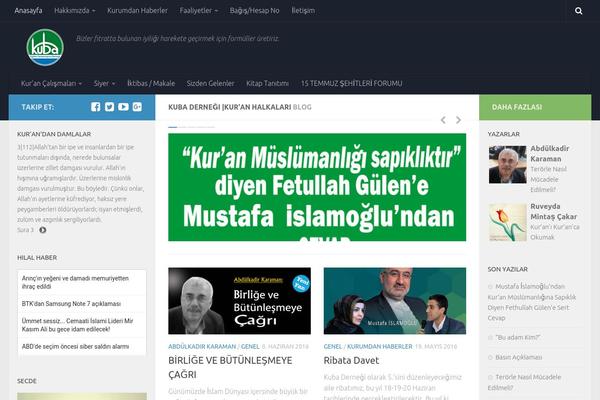Click the YAZARLAR heading
The width and height of the screenshot is (600, 400).
pyautogui.click(x=504, y=134)
